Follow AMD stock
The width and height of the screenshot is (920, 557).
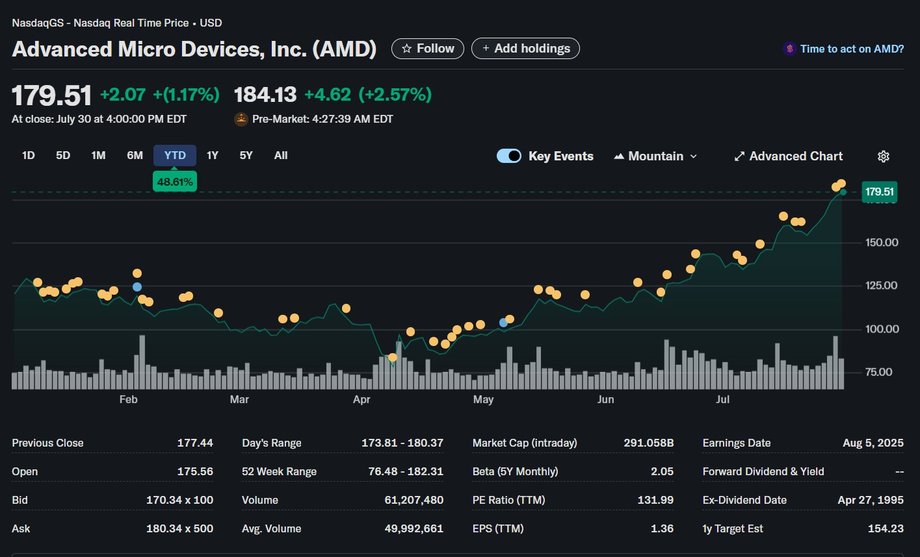point(428,49)
